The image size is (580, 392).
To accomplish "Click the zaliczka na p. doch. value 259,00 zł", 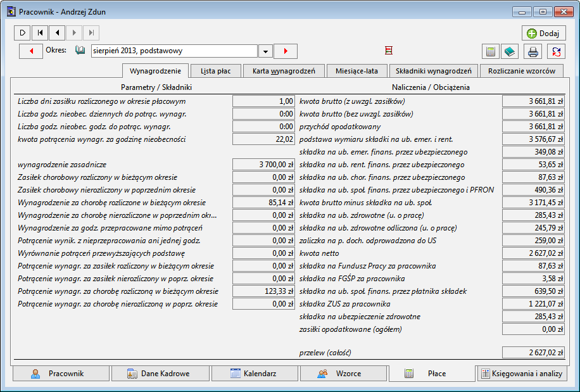I will 533,241.
